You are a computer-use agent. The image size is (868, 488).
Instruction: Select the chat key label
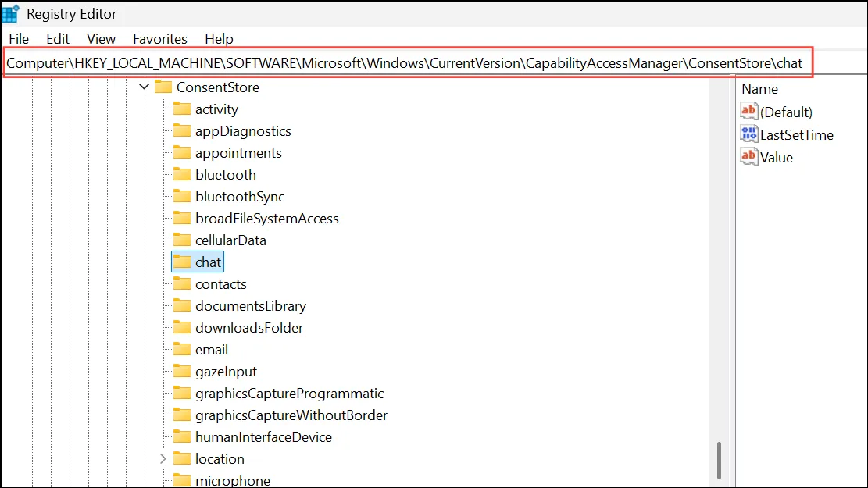tap(208, 262)
